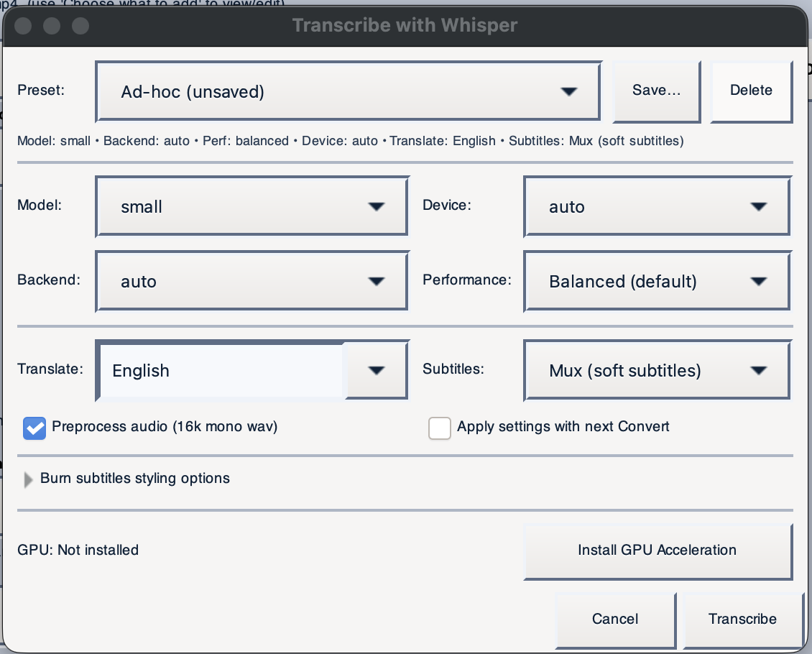
Task: Click Install GPU Acceleration
Action: 657,551
